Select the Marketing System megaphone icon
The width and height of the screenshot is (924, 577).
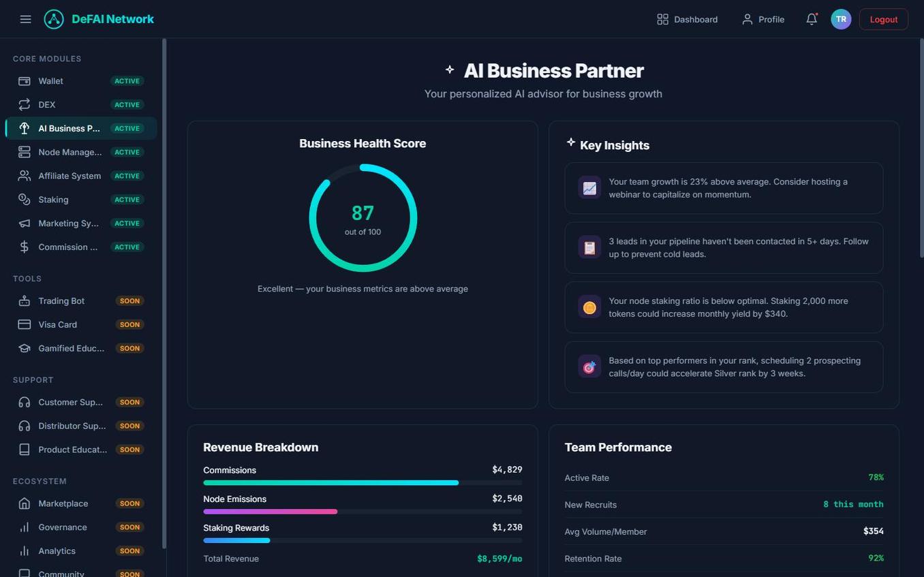tap(24, 223)
